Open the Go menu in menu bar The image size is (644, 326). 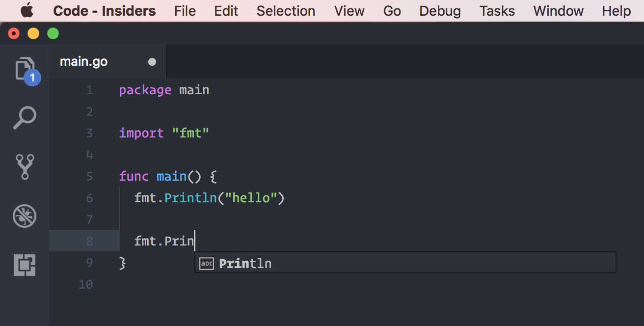click(392, 10)
